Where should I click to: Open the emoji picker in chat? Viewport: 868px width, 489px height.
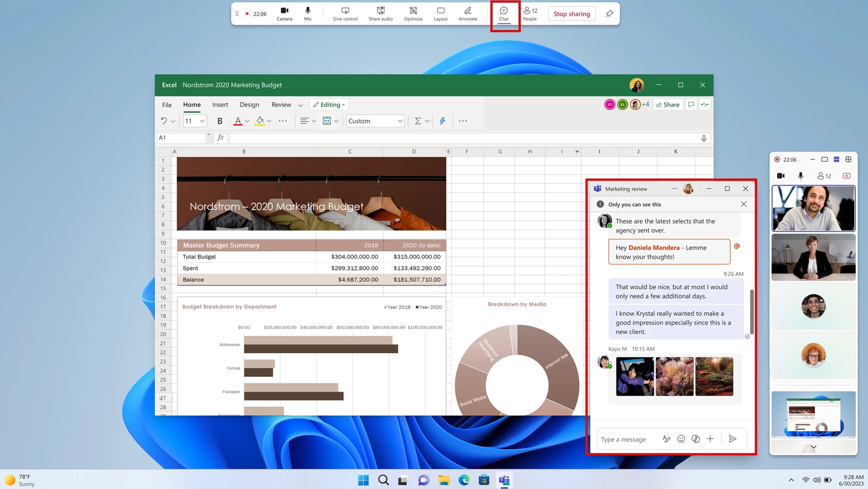(x=681, y=439)
